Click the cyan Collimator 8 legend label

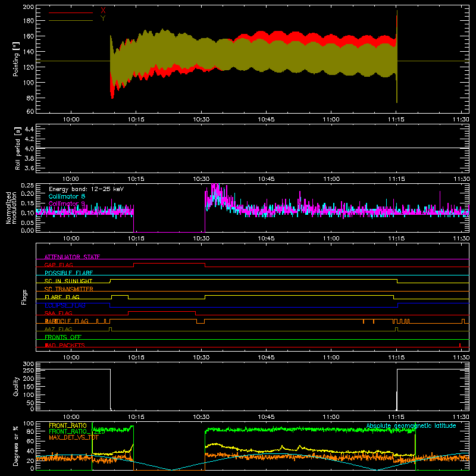(x=67, y=196)
